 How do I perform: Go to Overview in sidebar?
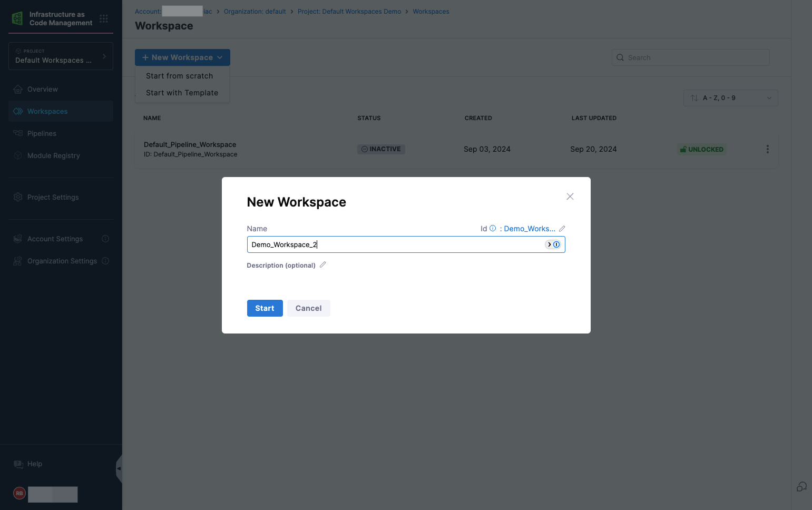(61, 89)
